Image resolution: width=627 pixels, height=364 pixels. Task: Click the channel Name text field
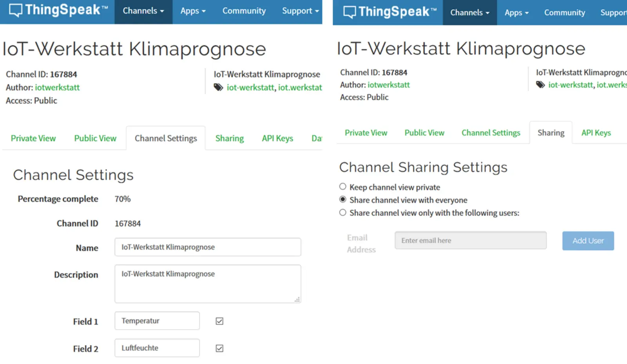pos(207,247)
